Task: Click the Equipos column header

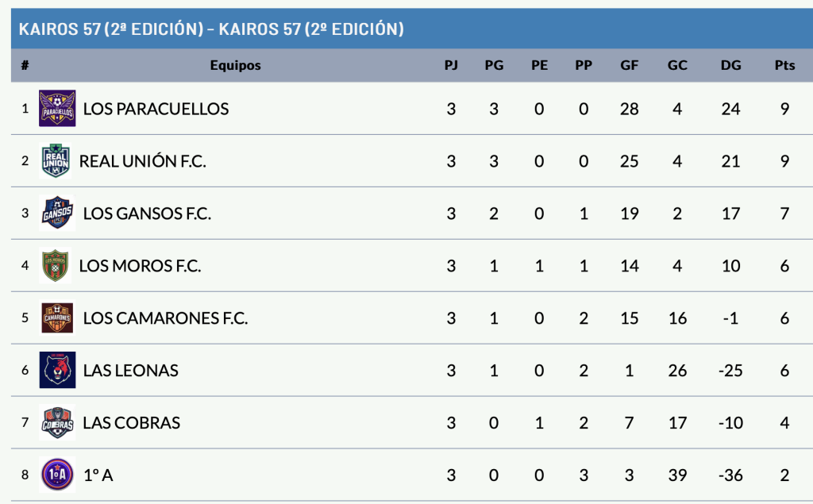Action: tap(235, 66)
